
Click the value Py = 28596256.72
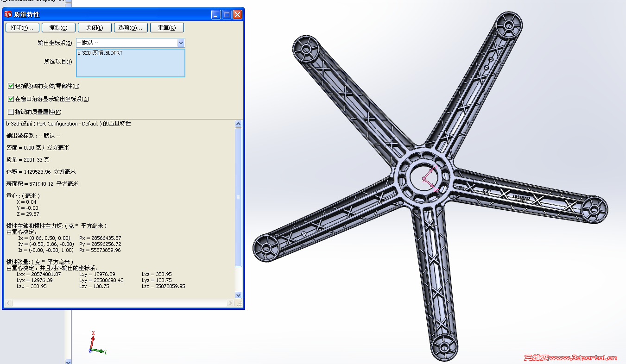coord(100,244)
